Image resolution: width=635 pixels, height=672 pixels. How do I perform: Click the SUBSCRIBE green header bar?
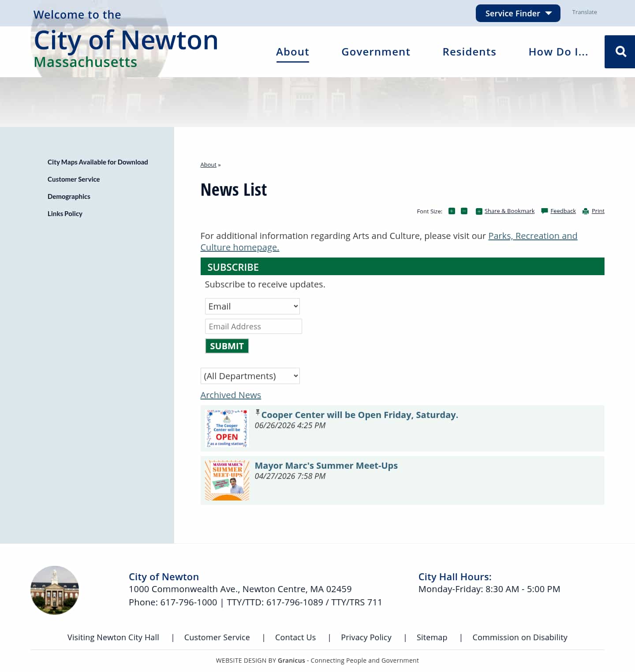point(402,267)
